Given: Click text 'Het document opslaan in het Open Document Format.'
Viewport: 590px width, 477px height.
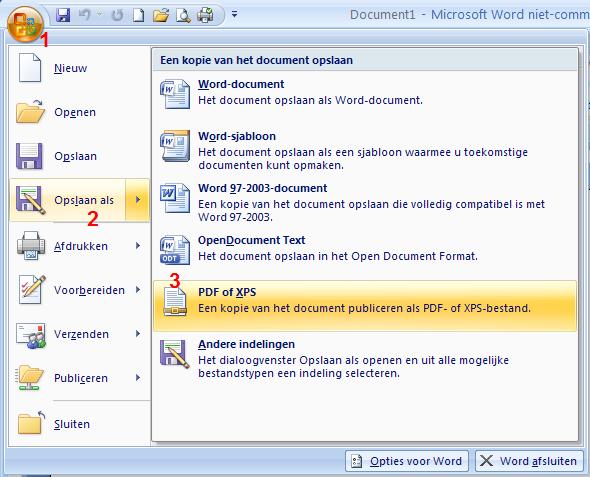Looking at the screenshot, I should click(338, 256).
